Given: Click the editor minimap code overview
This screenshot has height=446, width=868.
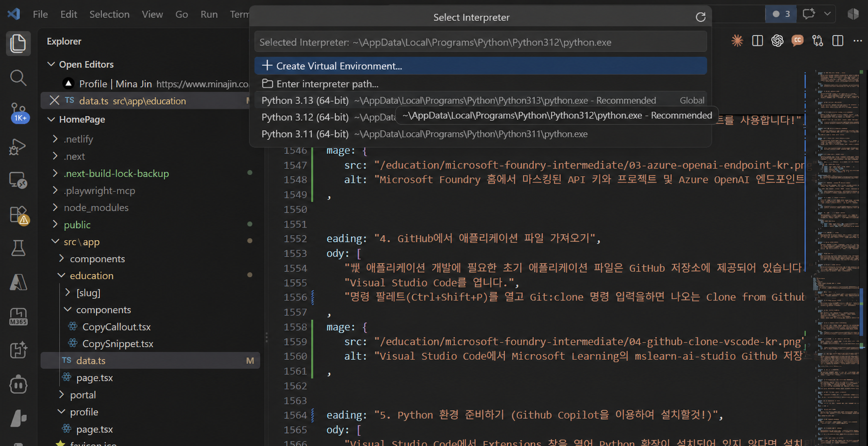Looking at the screenshot, I should (x=839, y=258).
